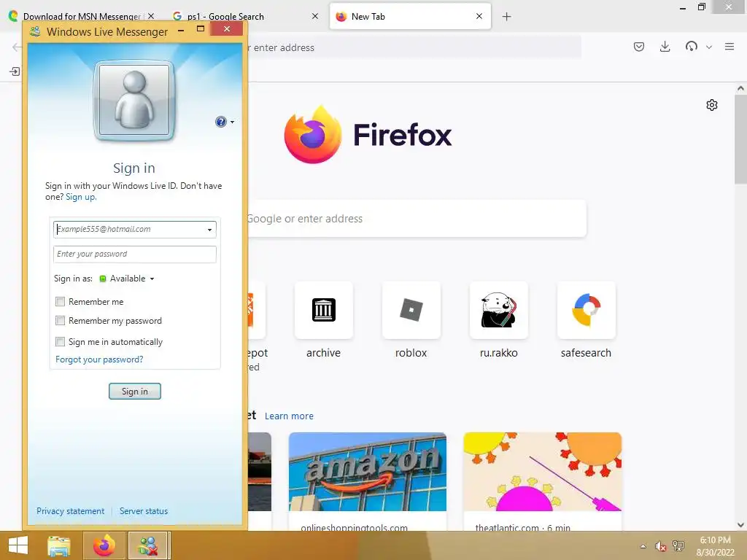The image size is (747, 560).
Task: Enable Sign me in automatically
Action: [60, 341]
